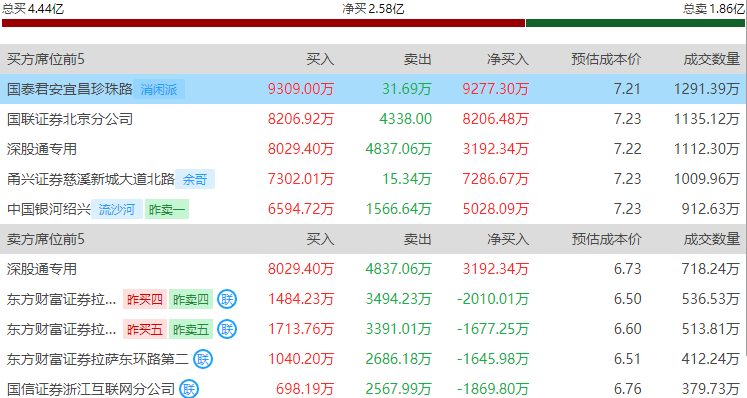Viewport: 747px width, 398px height.
Task: Click the 联 icon beside 昨卖五
Action: point(227,329)
